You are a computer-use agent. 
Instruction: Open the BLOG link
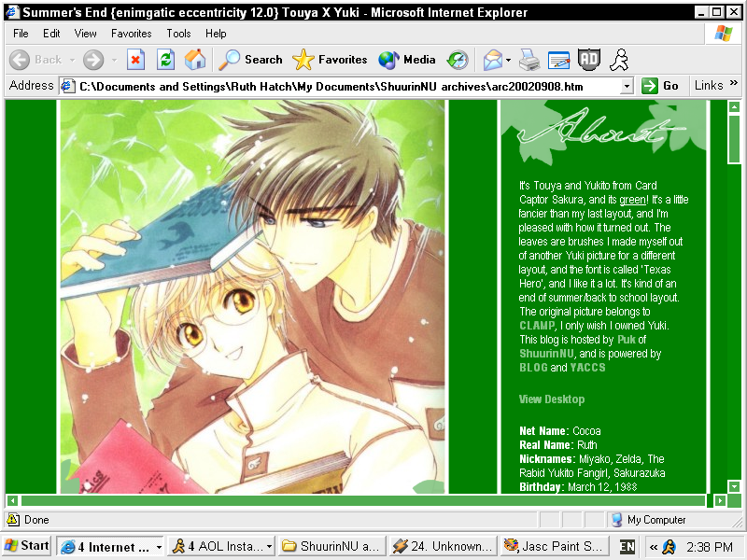click(533, 368)
